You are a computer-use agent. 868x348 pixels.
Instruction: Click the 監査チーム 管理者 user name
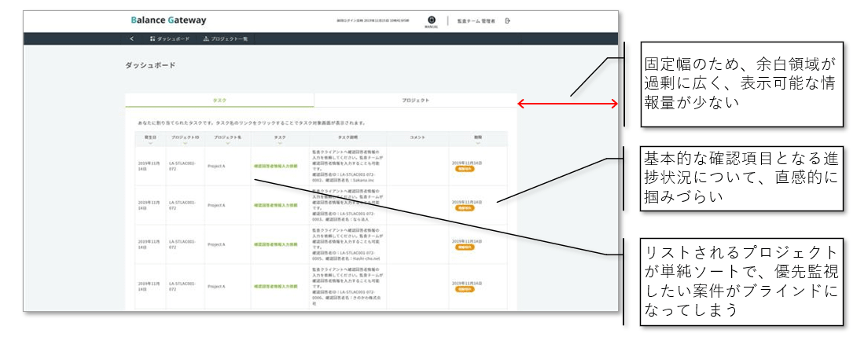(x=476, y=20)
